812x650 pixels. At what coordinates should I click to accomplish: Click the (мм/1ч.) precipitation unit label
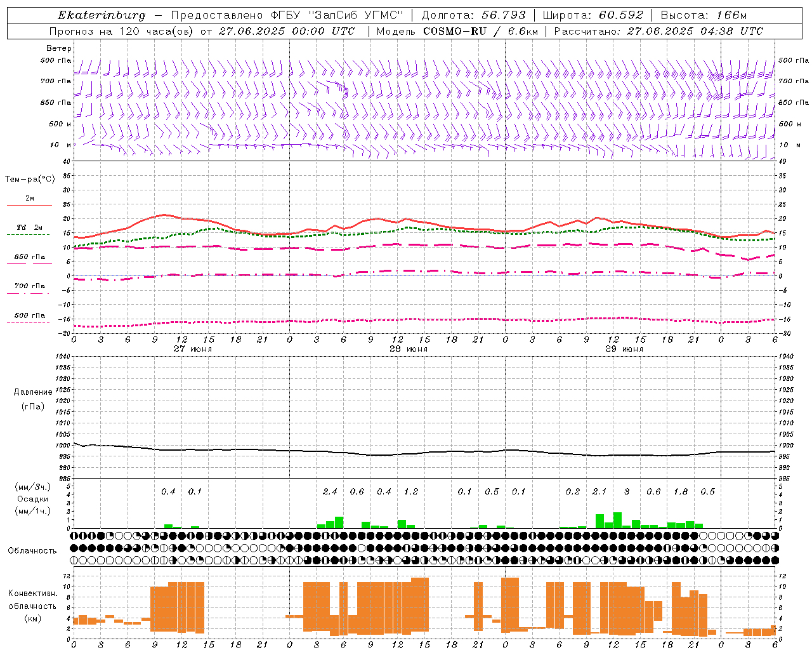[x=32, y=510]
